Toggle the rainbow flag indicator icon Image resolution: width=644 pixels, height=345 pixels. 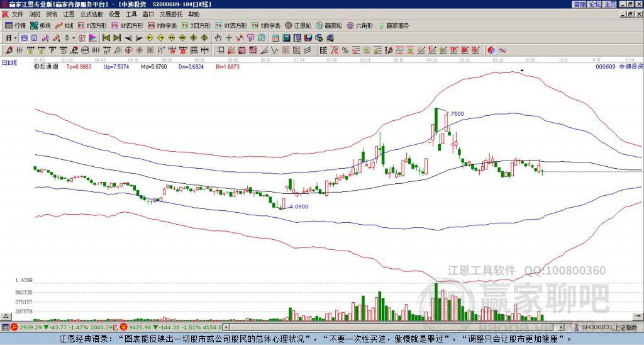point(93,38)
